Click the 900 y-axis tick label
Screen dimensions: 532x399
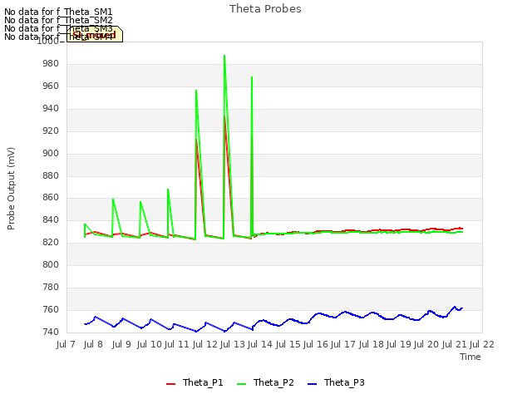(51, 153)
